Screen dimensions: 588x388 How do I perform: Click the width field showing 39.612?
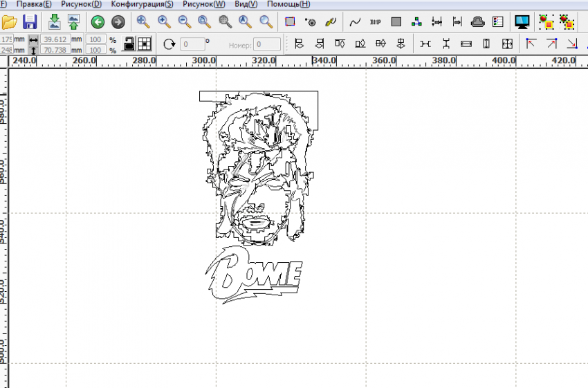(55, 39)
